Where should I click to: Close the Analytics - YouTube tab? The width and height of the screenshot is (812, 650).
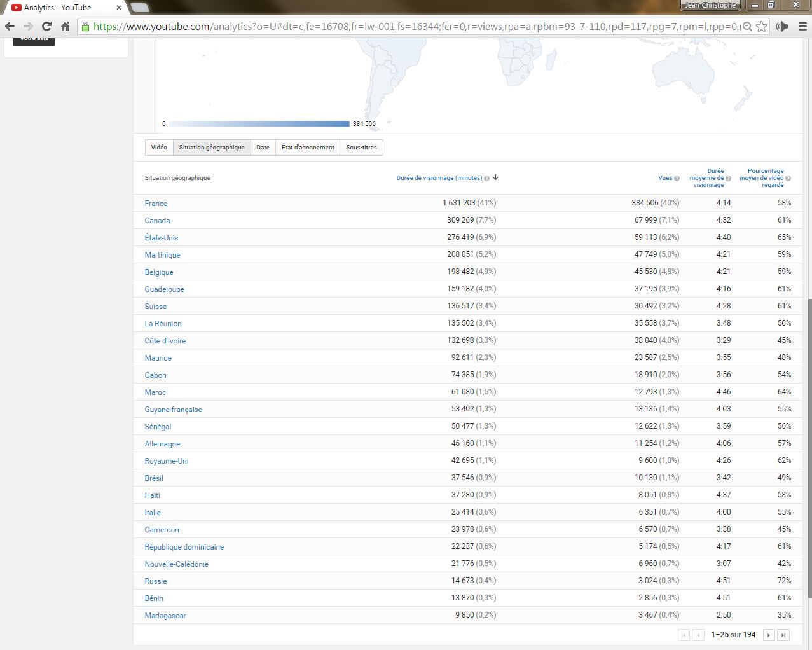click(x=118, y=8)
